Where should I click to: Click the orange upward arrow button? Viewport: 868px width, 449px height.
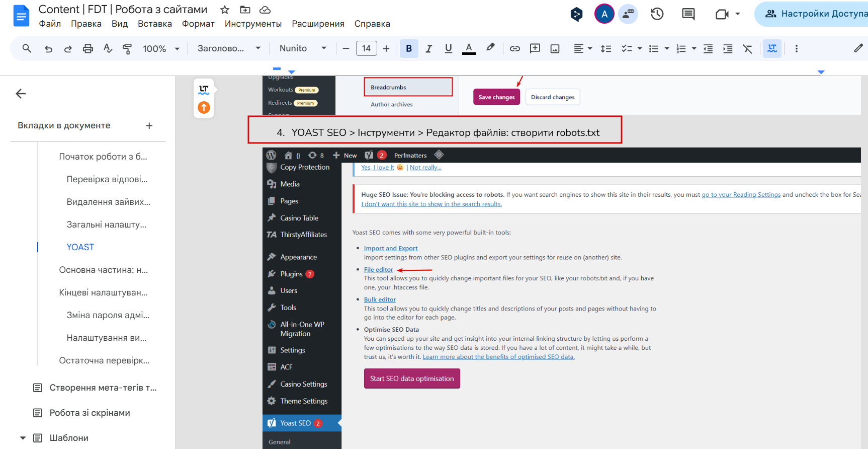(204, 107)
